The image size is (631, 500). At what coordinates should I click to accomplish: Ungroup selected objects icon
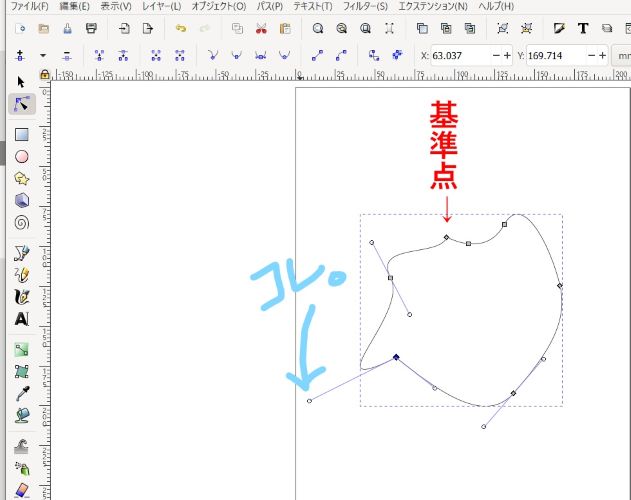pos(526,28)
